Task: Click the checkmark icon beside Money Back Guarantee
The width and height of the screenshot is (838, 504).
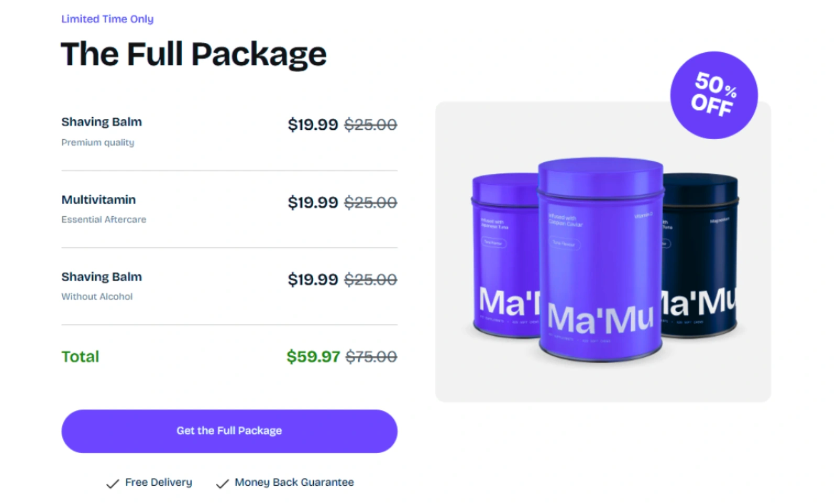Action: point(222,484)
